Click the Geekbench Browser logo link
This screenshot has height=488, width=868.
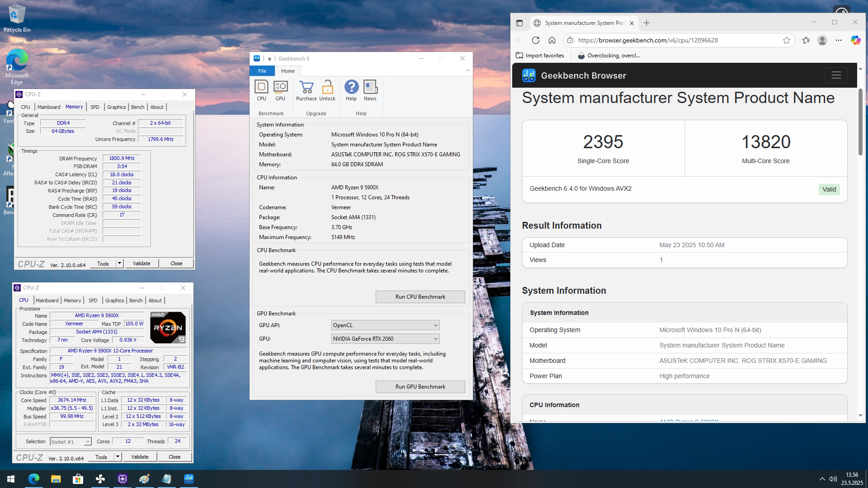pos(574,75)
